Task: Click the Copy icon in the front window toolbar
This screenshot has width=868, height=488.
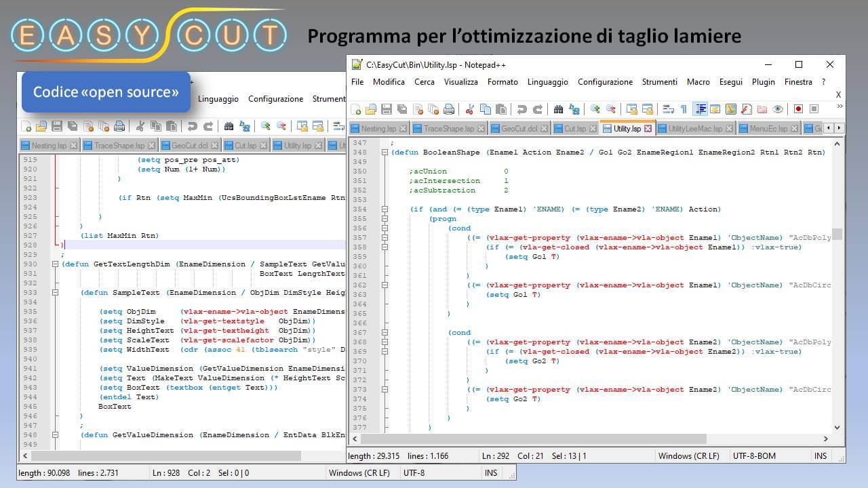Action: [x=486, y=109]
